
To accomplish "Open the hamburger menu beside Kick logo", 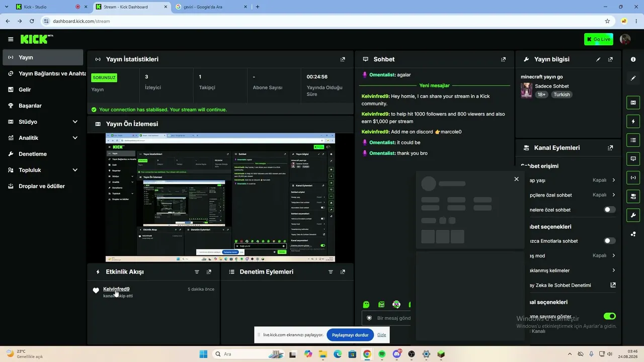I will pyautogui.click(x=11, y=39).
